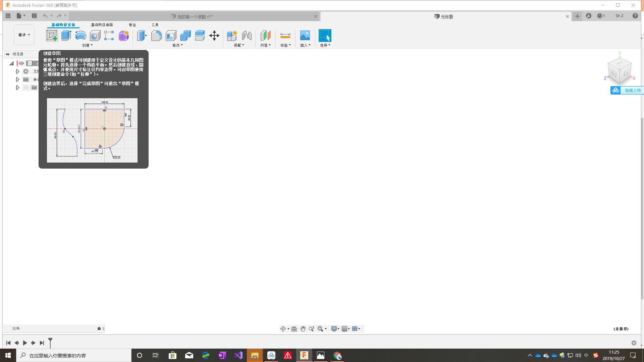This screenshot has width=644, height=362.
Task: Select the Create Form tool
Action: pyautogui.click(x=123, y=36)
